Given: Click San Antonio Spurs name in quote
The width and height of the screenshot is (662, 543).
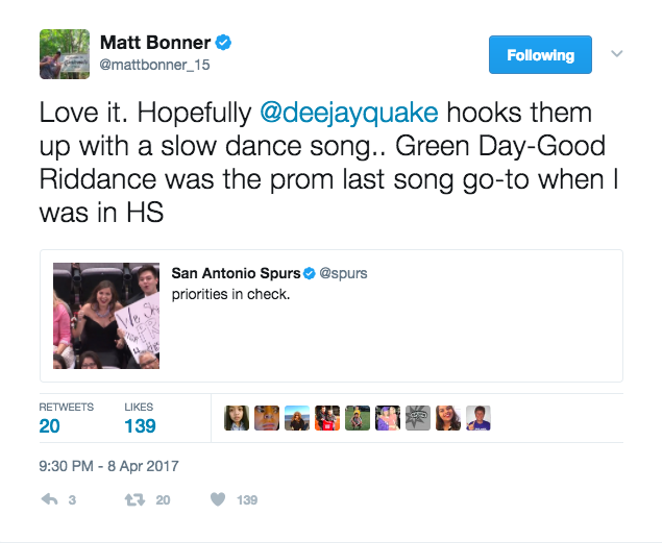Looking at the screenshot, I should [x=236, y=273].
